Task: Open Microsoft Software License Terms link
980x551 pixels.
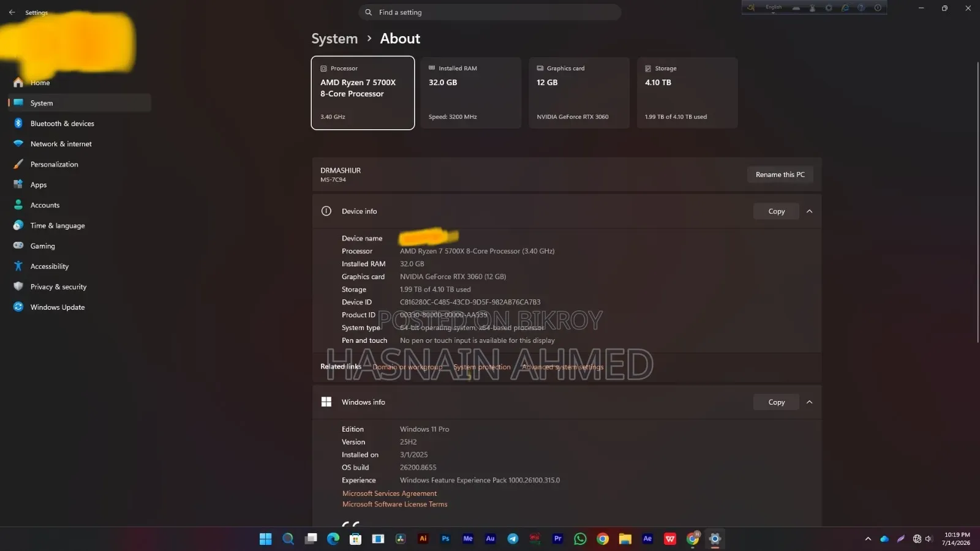Action: click(x=395, y=504)
